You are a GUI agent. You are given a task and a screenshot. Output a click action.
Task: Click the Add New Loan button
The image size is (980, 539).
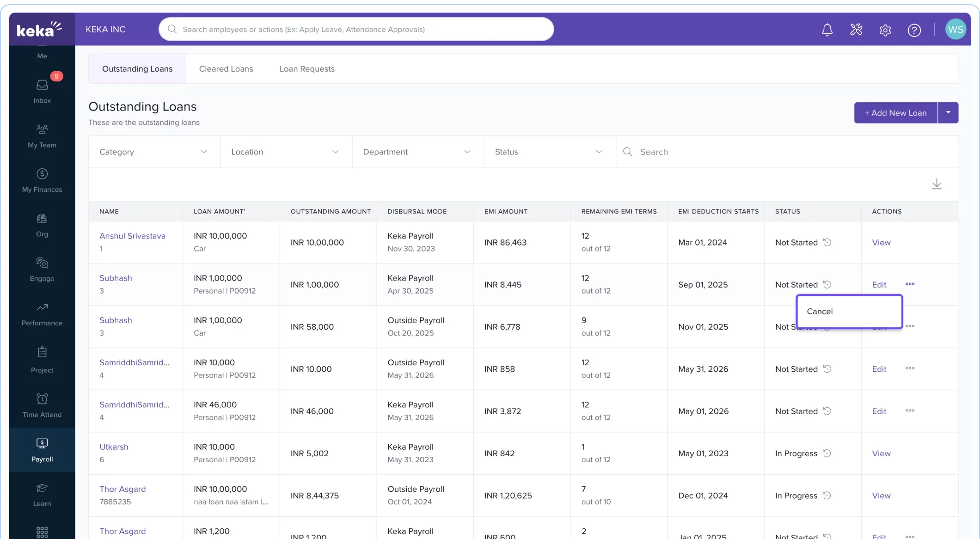[895, 113]
